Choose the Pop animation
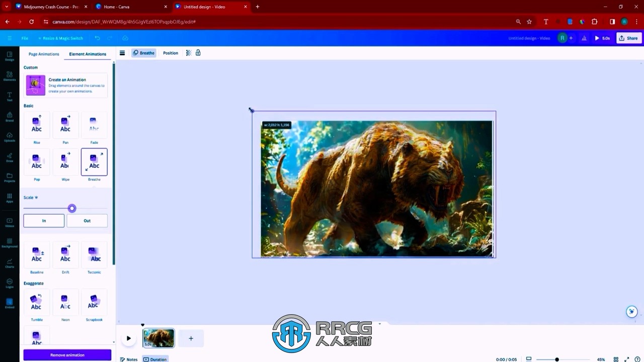The height and width of the screenshot is (362, 644). [37, 165]
